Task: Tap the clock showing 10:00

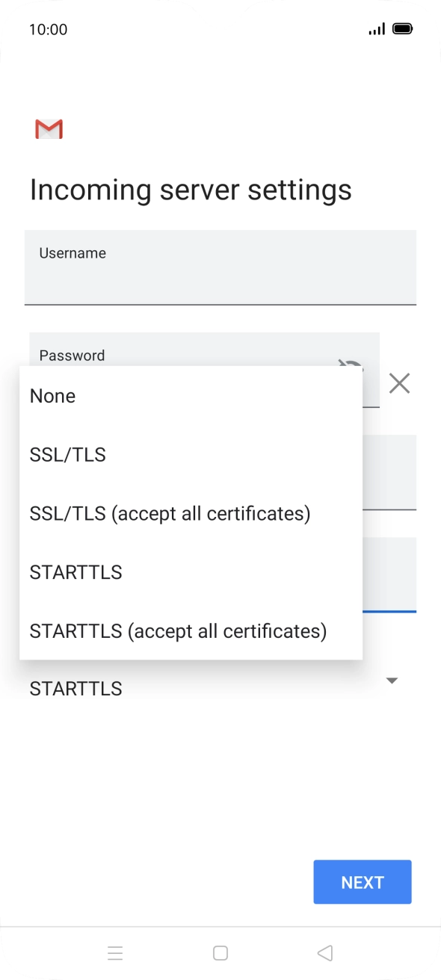Action: [x=48, y=29]
